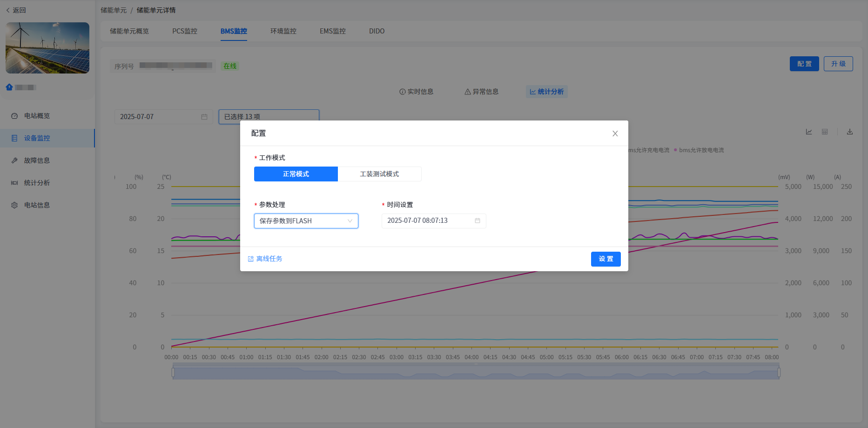Image resolution: width=868 pixels, height=428 pixels.
Task: Open calendar icon in 时间设置 field
Action: [x=478, y=221]
